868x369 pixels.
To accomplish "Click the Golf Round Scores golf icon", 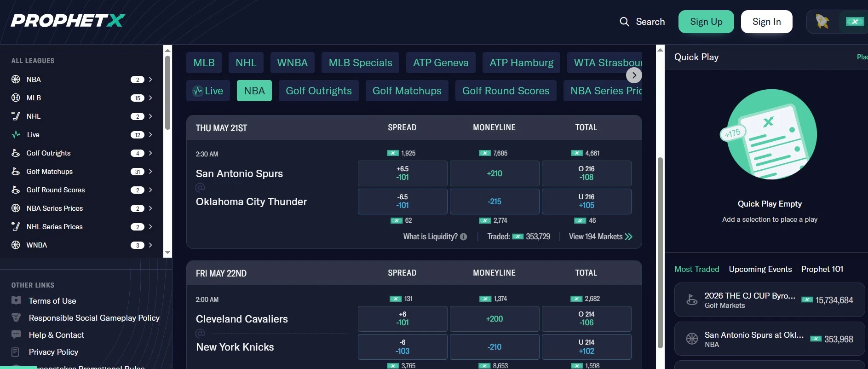I will click(x=16, y=190).
